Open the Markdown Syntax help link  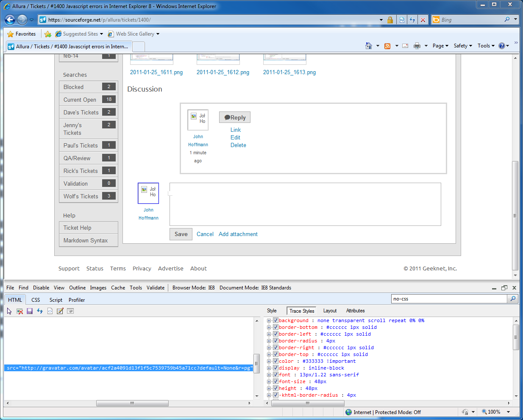click(x=86, y=240)
